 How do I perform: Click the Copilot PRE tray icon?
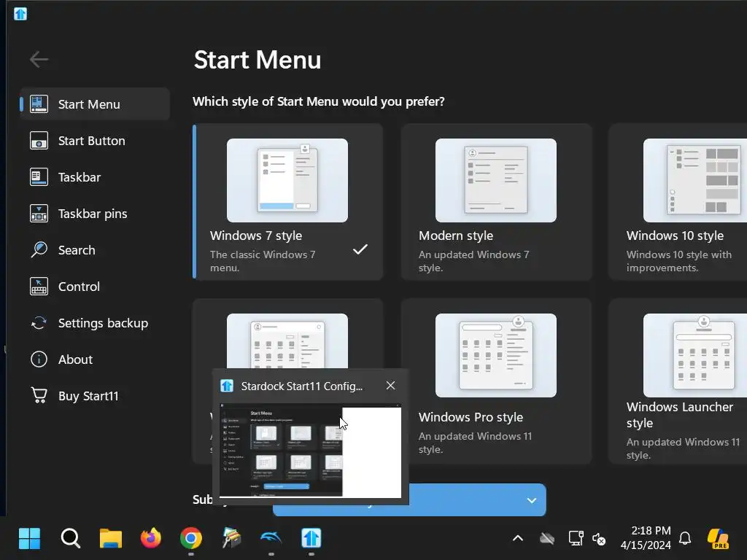718,539
